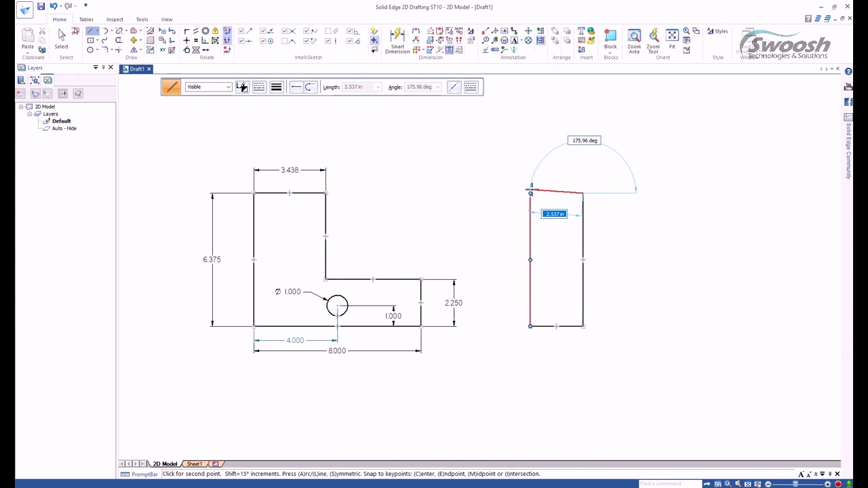
Task: Open the Styles button
Action: point(717,31)
